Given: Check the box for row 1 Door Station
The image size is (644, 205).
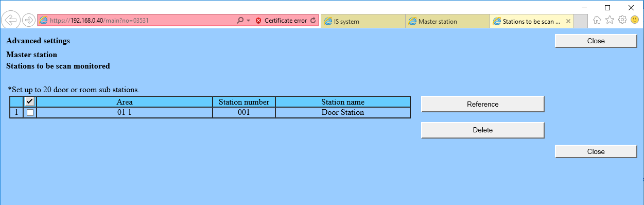Looking at the screenshot, I should pyautogui.click(x=30, y=112).
